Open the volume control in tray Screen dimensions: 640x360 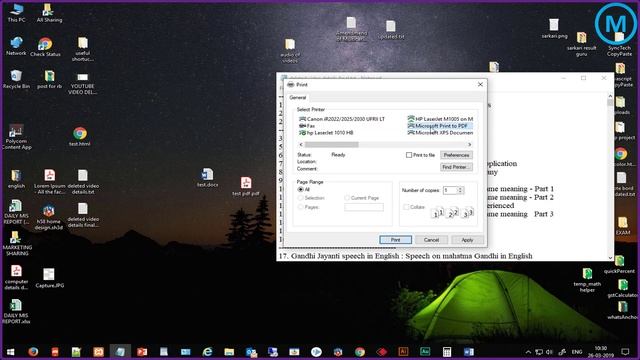[x=549, y=352]
